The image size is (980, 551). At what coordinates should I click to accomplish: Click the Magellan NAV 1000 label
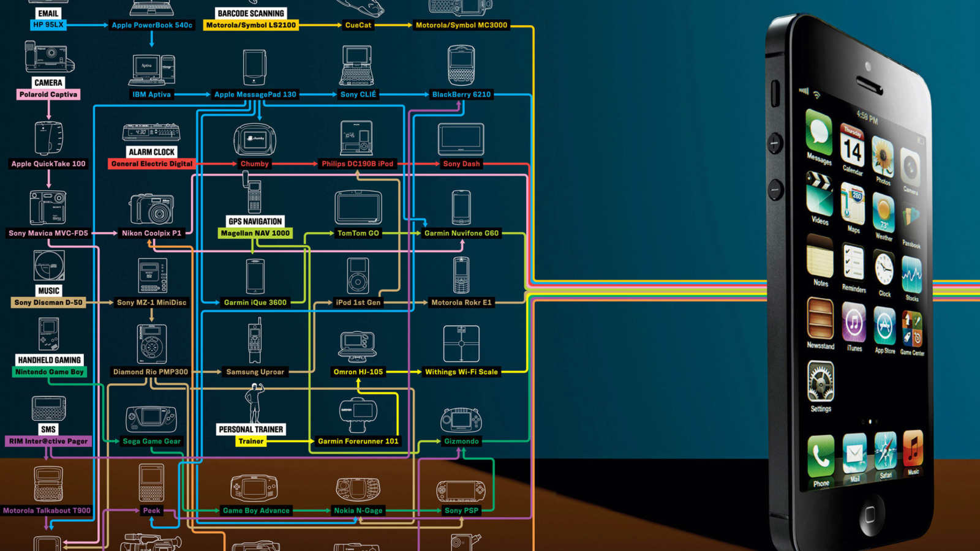point(255,233)
